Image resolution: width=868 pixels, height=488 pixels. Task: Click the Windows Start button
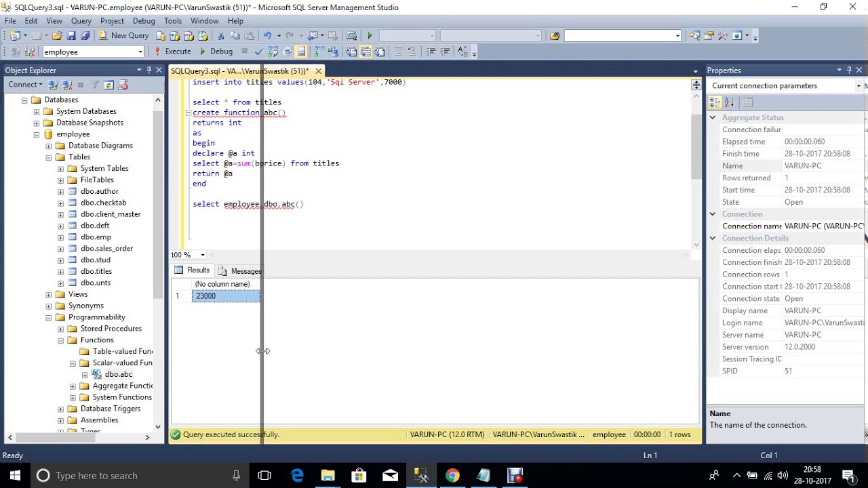14,475
